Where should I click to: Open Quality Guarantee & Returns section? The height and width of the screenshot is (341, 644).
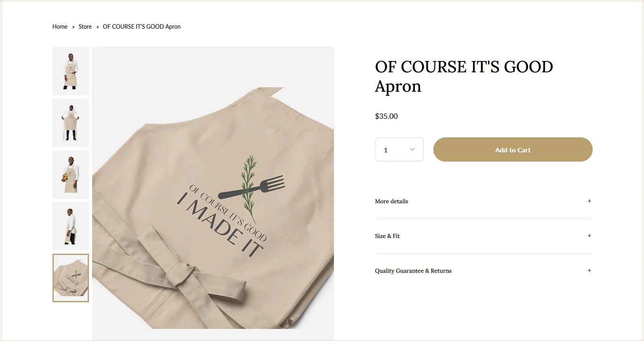484,271
